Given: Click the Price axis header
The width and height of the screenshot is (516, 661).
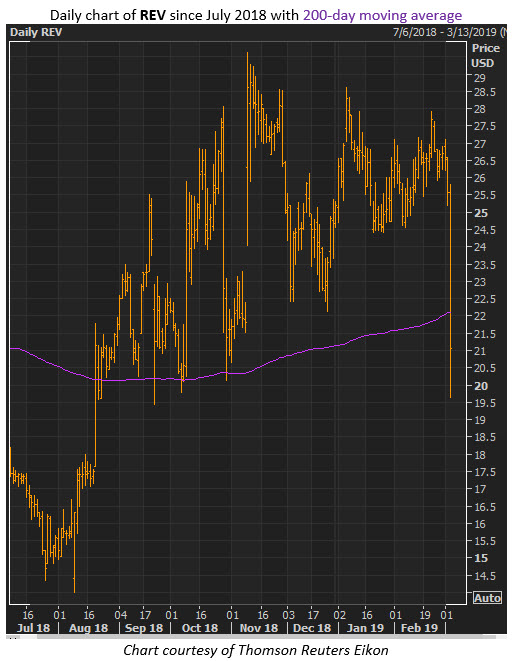Looking at the screenshot, I should coord(486,48).
